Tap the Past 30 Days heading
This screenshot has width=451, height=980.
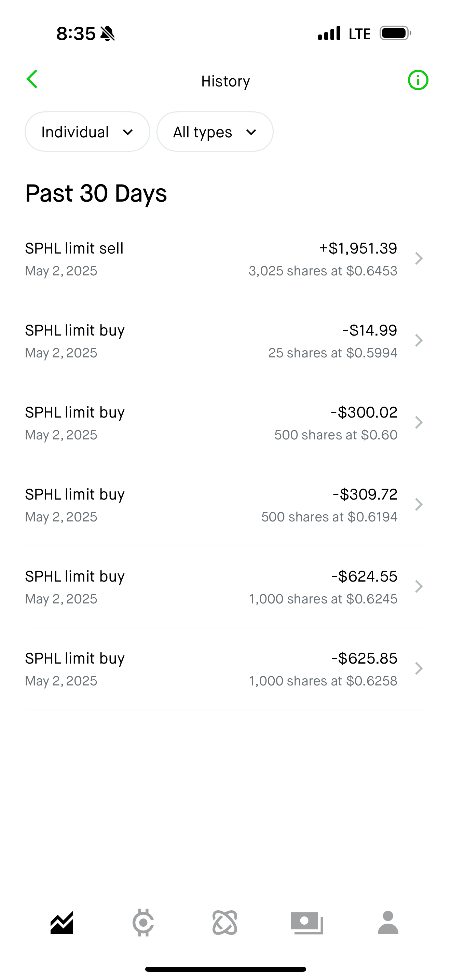(96, 193)
